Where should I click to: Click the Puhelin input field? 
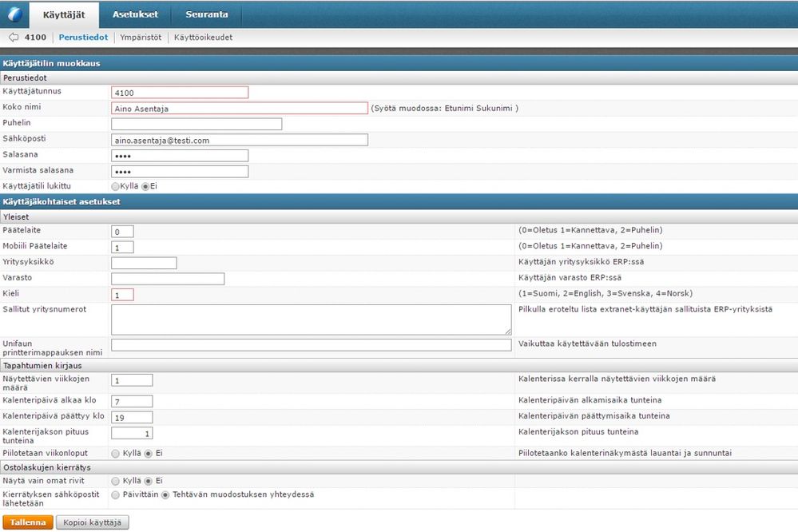(x=197, y=124)
